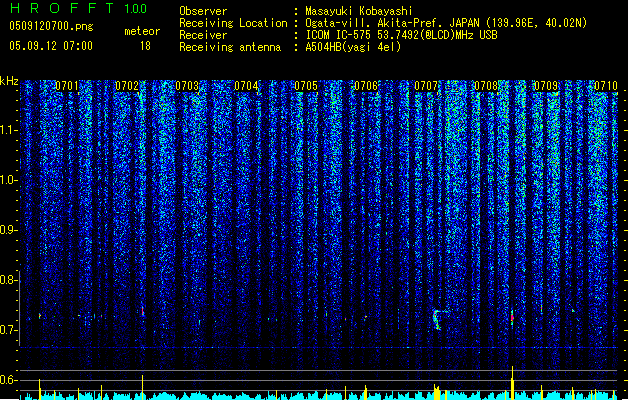Screen dimensions: 629x400
Task: Click the 1.0 kHz axis label
Action: 8,180
